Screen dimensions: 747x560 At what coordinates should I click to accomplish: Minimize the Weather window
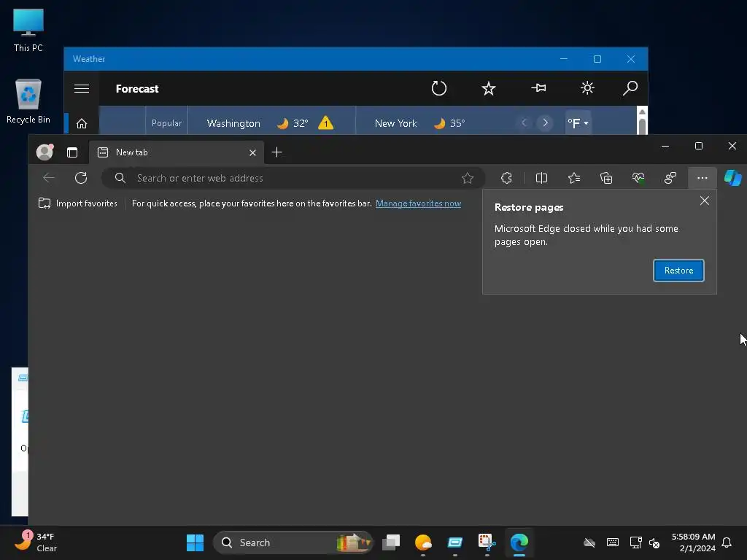pos(564,59)
